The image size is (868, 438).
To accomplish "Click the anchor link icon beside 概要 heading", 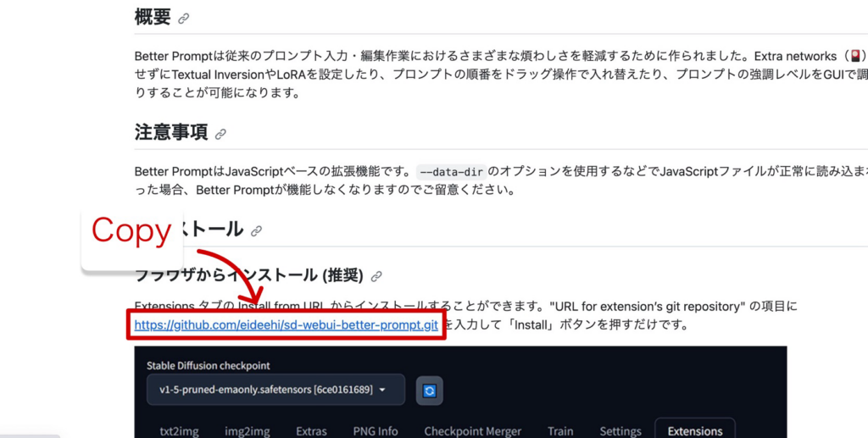I will [x=184, y=18].
